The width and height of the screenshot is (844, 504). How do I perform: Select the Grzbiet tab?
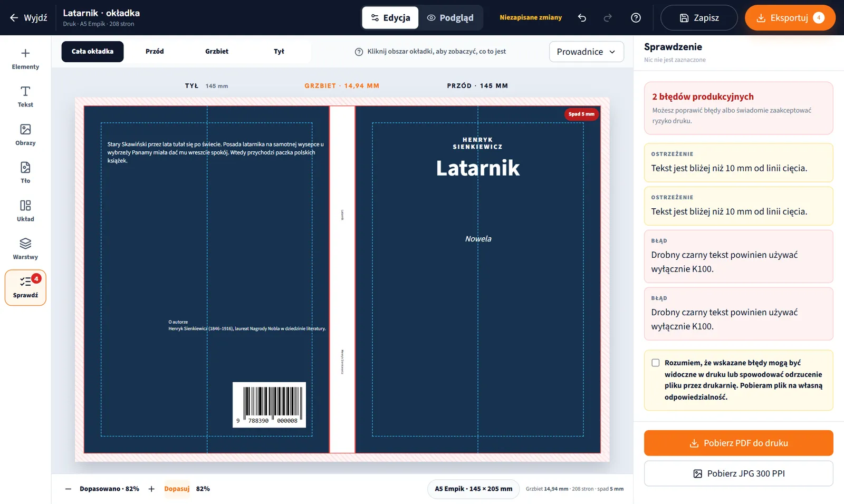(217, 52)
